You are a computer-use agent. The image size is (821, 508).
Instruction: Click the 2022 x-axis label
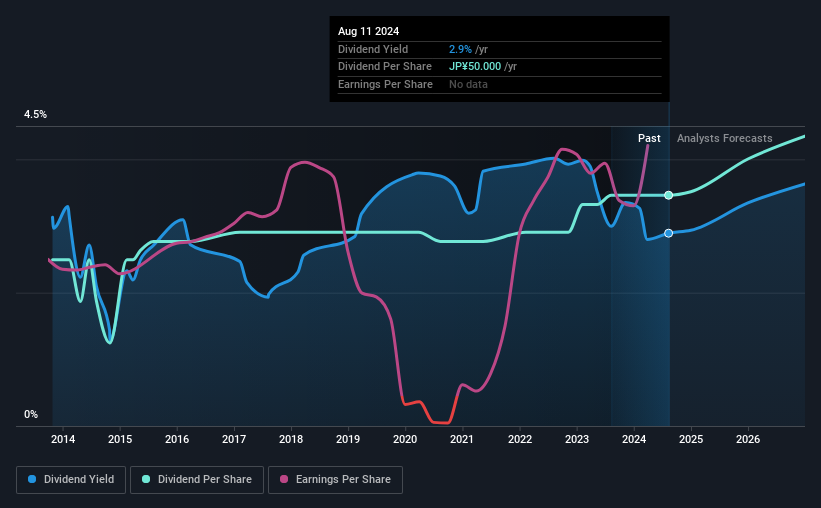pos(520,439)
